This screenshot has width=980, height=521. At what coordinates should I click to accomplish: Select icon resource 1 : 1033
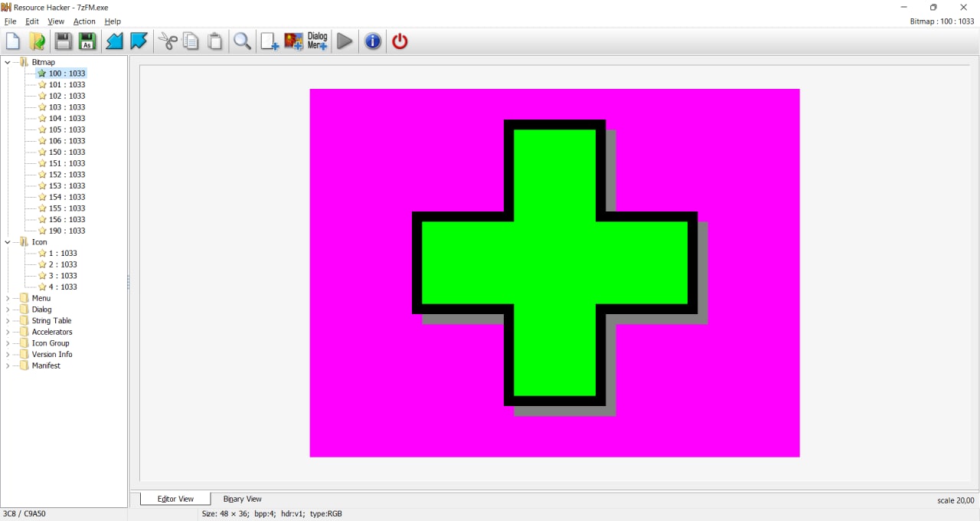pyautogui.click(x=63, y=254)
